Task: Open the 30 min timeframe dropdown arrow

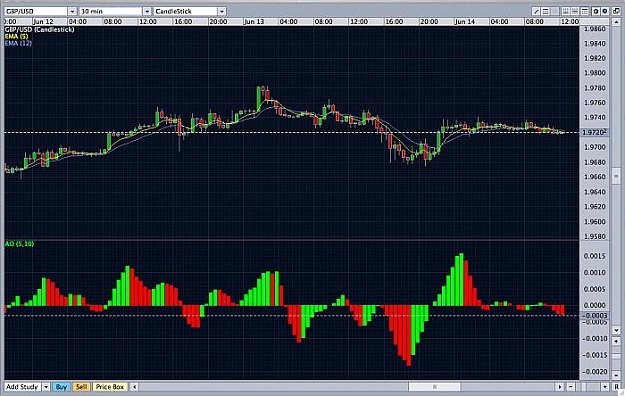Action: click(x=147, y=11)
